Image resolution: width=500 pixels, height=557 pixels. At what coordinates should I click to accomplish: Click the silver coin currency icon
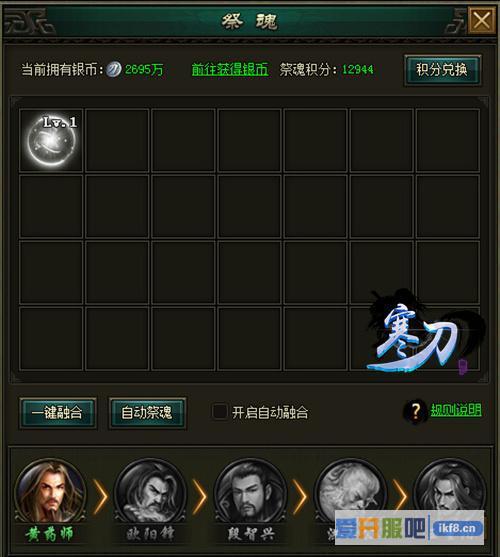tap(114, 69)
